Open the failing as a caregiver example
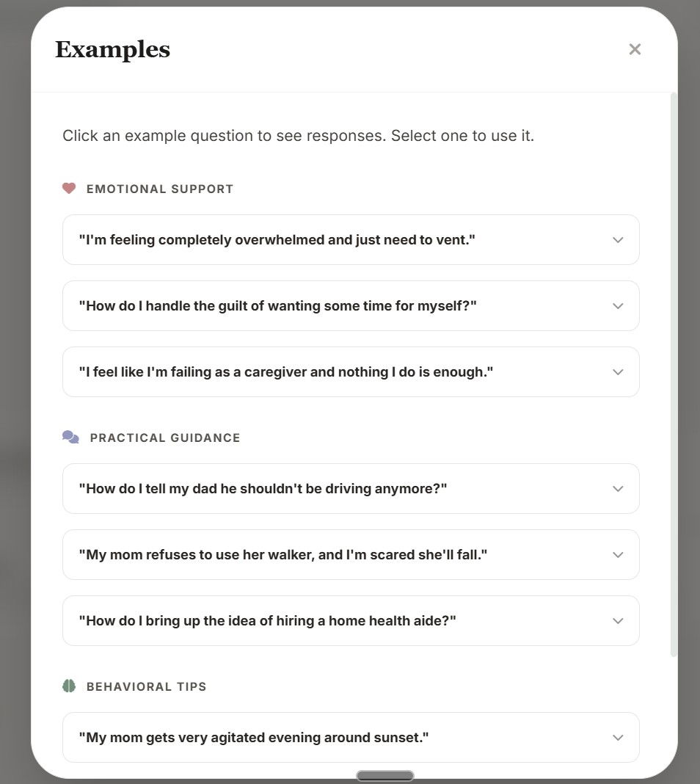Image resolution: width=700 pixels, height=784 pixels. [294, 371]
